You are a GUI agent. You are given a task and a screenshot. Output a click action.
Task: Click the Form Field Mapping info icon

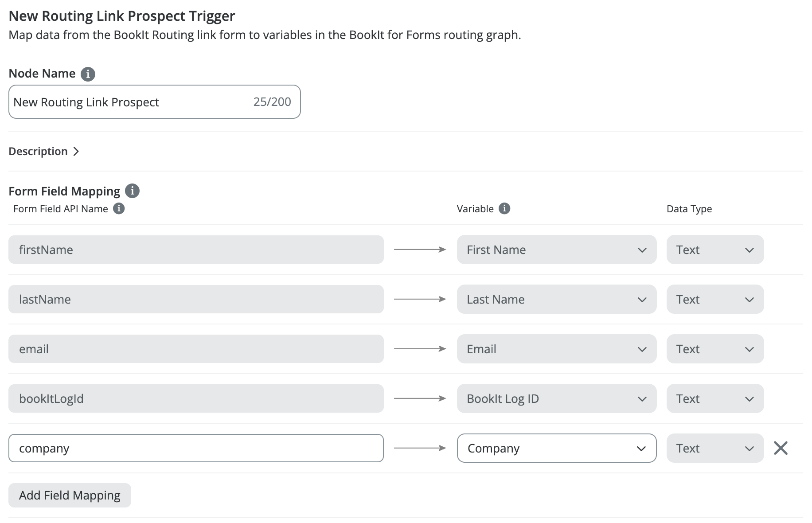pos(132,191)
